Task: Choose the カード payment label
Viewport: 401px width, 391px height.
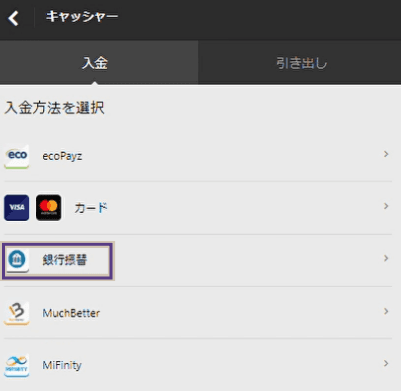Action: pos(91,208)
